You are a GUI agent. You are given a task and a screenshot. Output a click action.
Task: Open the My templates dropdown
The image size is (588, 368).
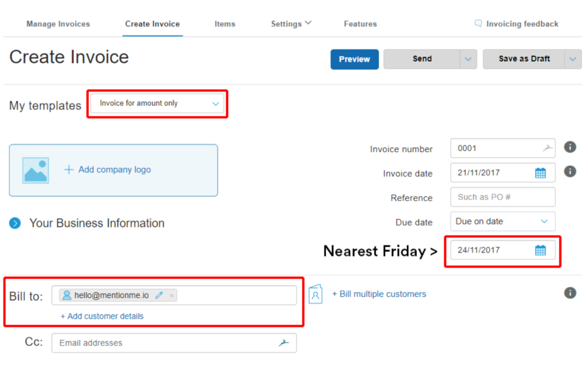[x=157, y=103]
